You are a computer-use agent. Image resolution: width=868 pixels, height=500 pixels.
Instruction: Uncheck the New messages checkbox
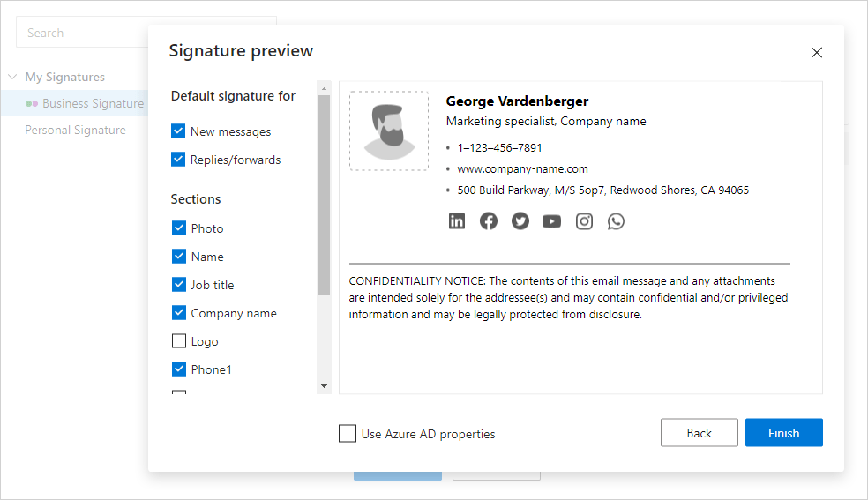pos(178,131)
